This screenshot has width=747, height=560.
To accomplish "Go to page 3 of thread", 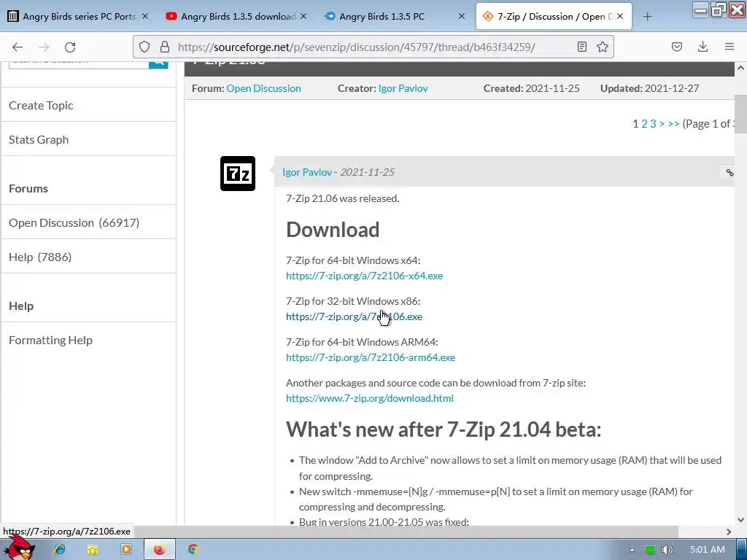I will (653, 124).
